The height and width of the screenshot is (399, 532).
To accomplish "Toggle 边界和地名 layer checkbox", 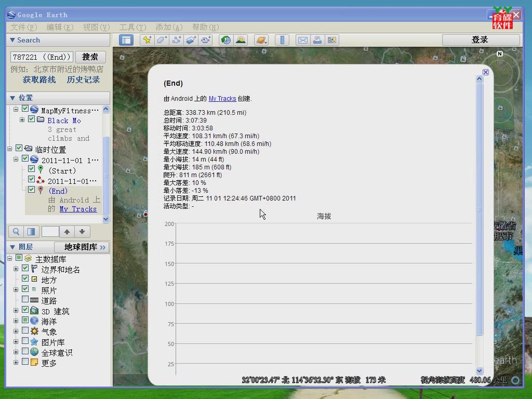I will tap(25, 268).
